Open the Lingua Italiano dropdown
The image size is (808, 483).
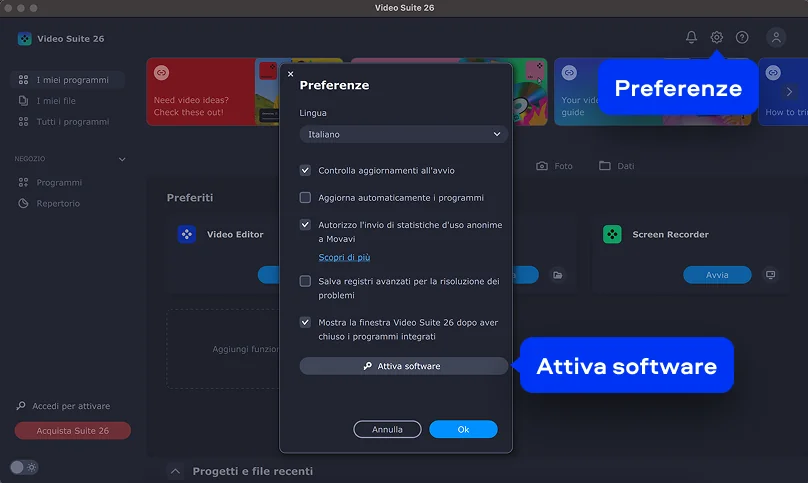coord(403,134)
